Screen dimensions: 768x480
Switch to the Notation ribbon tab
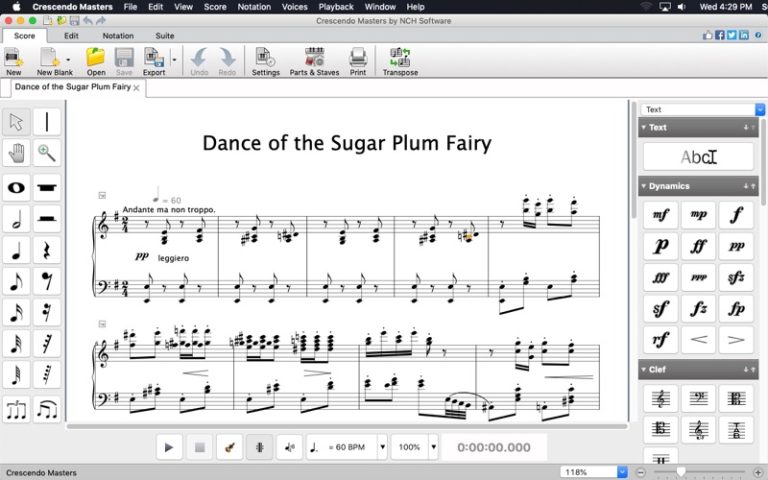tap(118, 36)
